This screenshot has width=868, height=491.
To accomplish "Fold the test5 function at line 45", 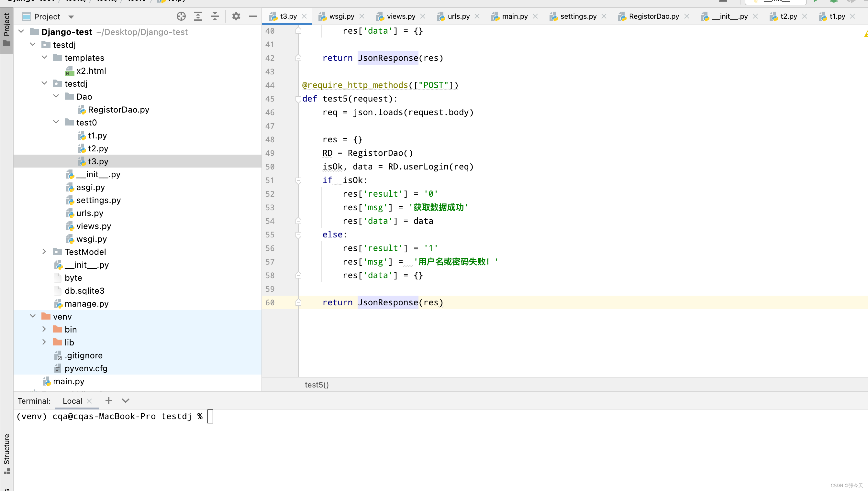I will (298, 99).
